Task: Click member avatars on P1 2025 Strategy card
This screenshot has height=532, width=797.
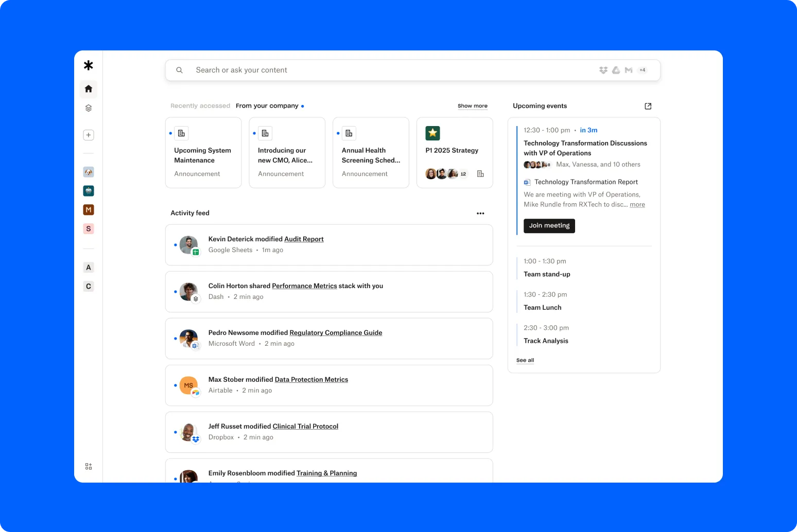Action: point(442,174)
